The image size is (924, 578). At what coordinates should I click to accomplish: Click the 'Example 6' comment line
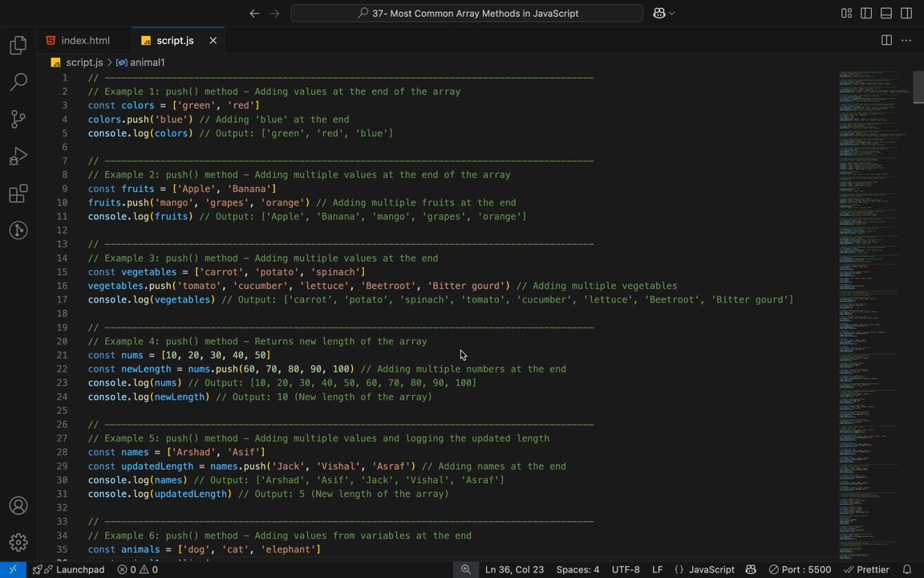pyautogui.click(x=280, y=535)
